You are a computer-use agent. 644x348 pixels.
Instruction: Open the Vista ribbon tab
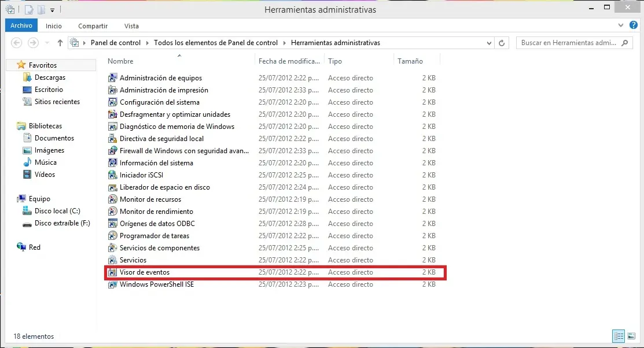131,26
